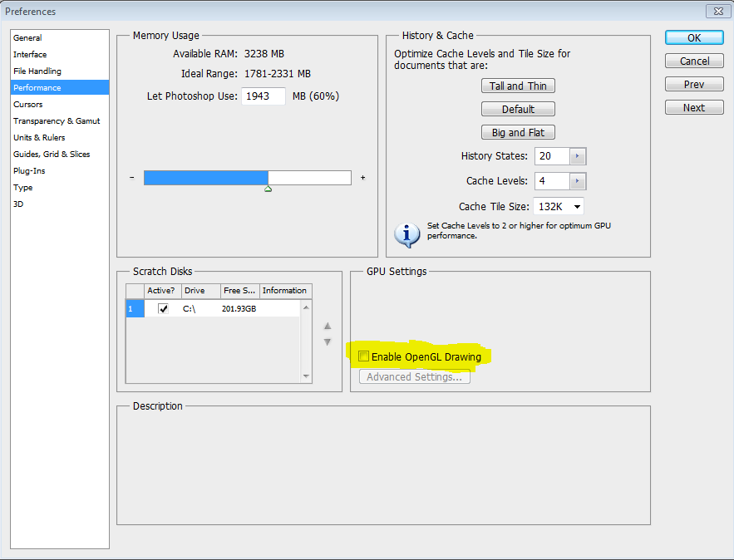Select the File Handling category

(x=60, y=71)
